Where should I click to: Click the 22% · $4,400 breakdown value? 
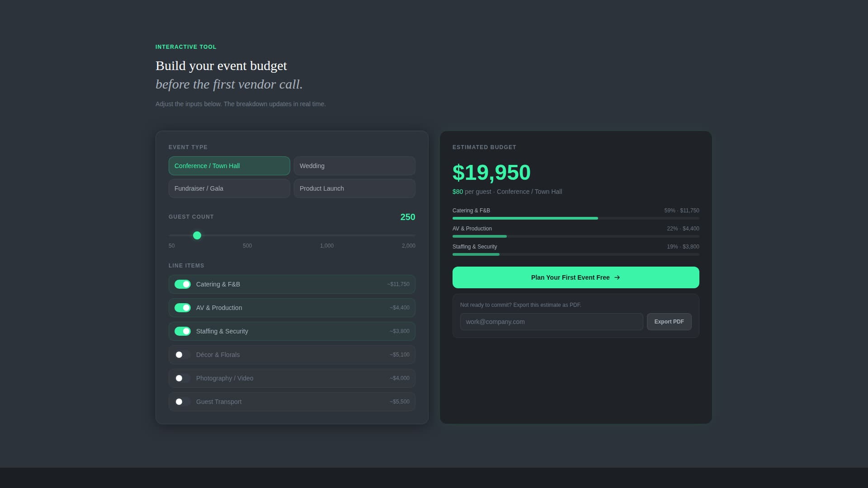pos(683,229)
